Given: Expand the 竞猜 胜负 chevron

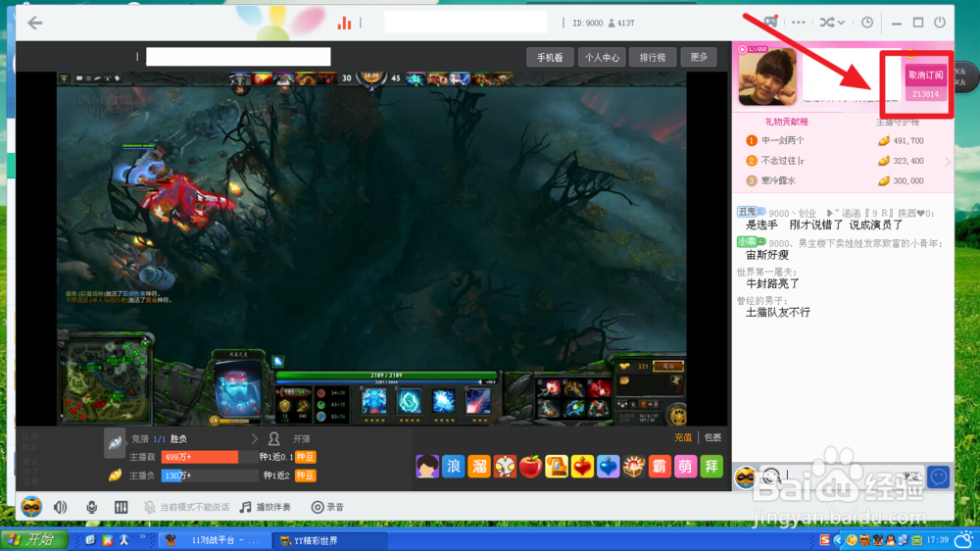Looking at the screenshot, I should tap(255, 439).
